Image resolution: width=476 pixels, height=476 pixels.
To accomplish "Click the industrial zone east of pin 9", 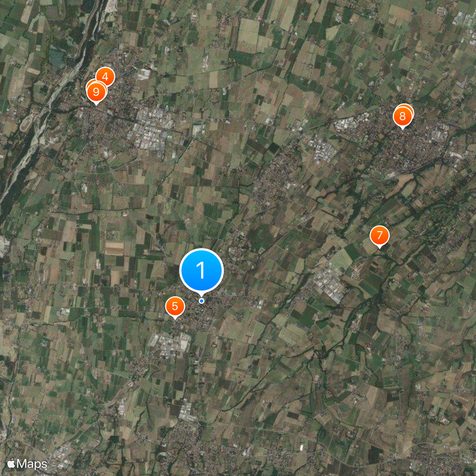I will 151,127.
